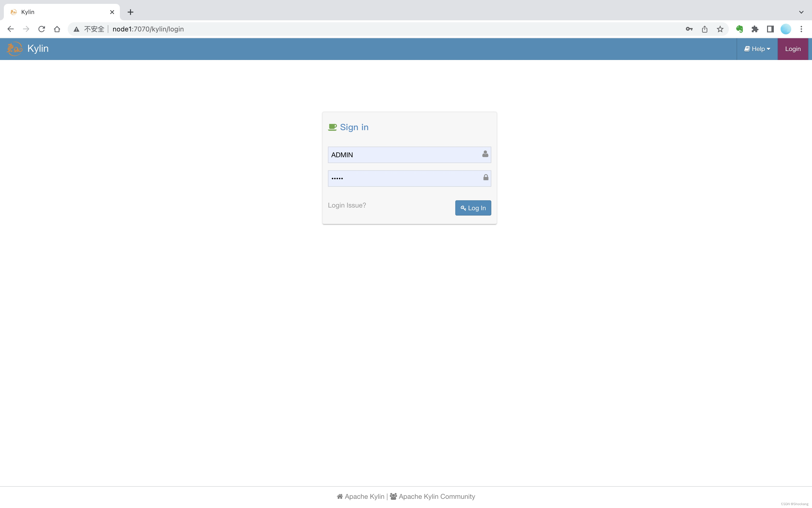The width and height of the screenshot is (812, 508).
Task: Click the Login tab in the top bar
Action: pyautogui.click(x=793, y=49)
